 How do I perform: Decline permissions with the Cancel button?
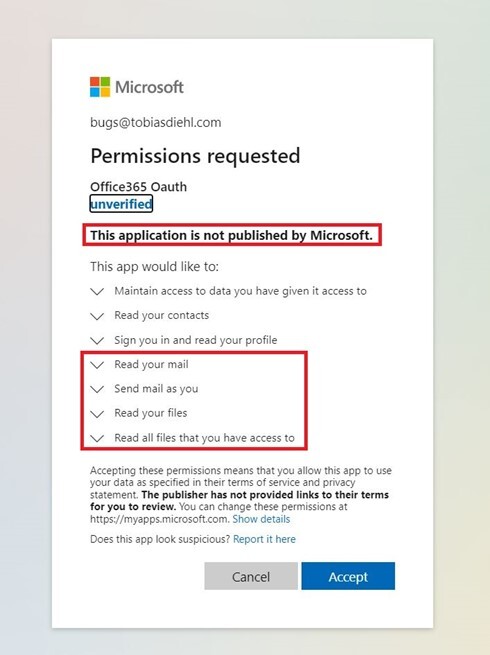point(251,576)
